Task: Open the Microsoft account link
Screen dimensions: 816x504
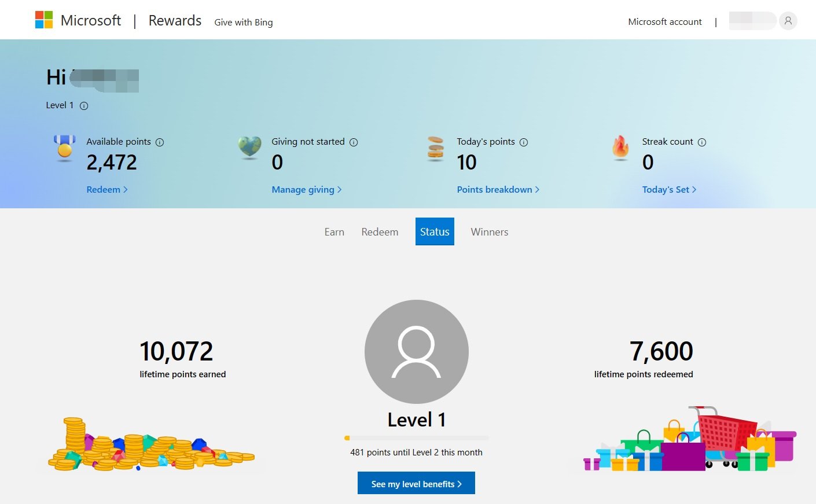Action: click(665, 22)
